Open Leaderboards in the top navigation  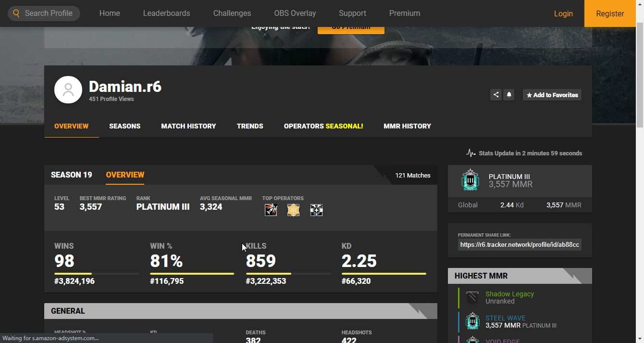pos(166,13)
